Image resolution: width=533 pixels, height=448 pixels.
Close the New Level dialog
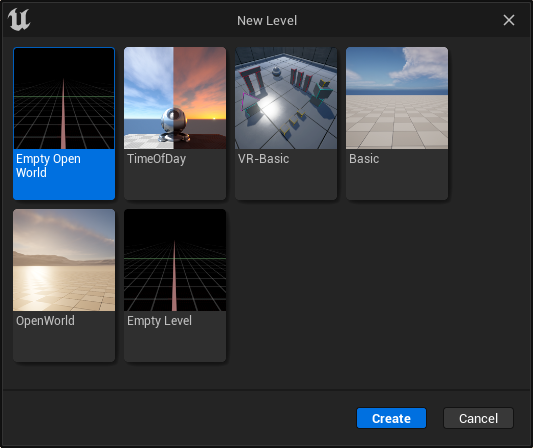[509, 20]
